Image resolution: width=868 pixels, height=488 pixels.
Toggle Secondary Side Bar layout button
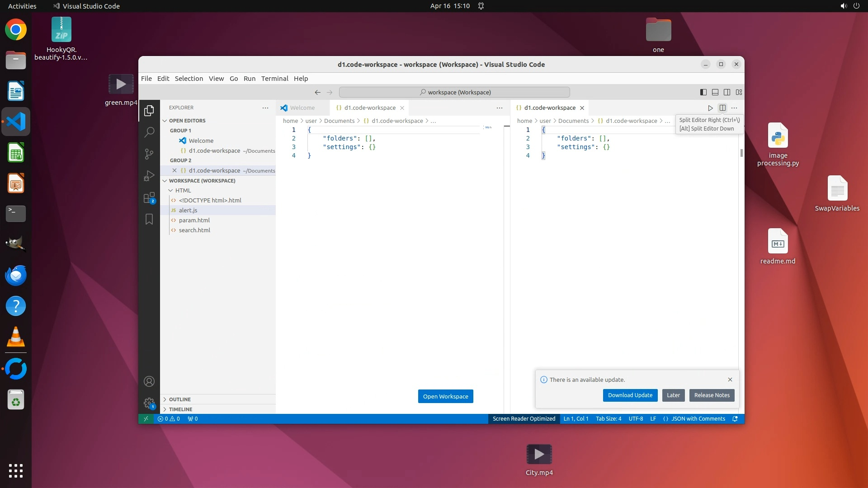pos(727,92)
